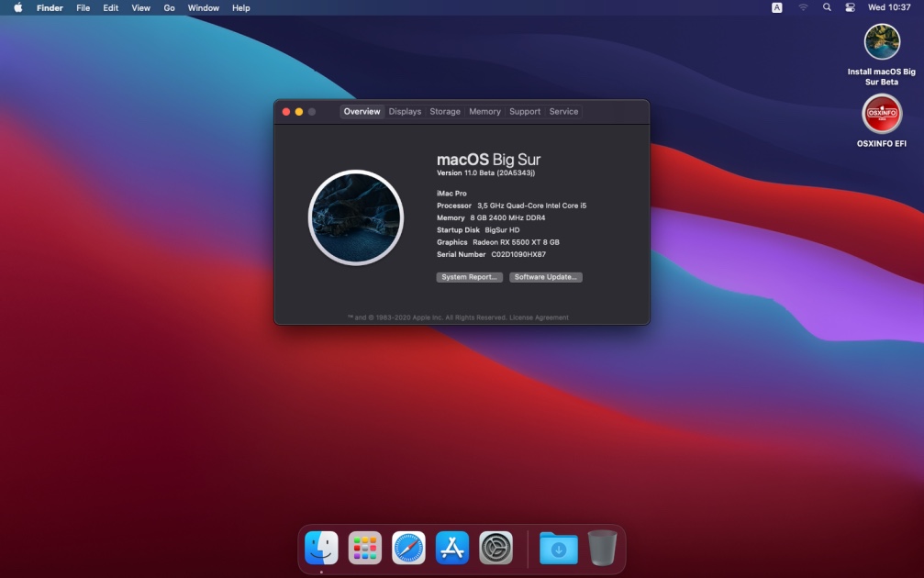Open the OSXINFO EFI volume on the desktop

pos(881,115)
